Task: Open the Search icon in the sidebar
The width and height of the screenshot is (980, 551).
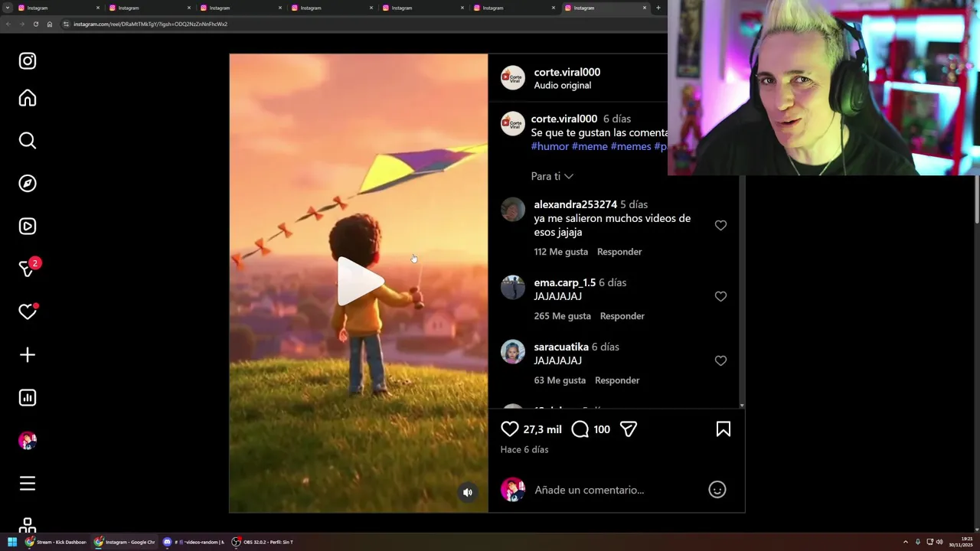Action: [x=28, y=140]
